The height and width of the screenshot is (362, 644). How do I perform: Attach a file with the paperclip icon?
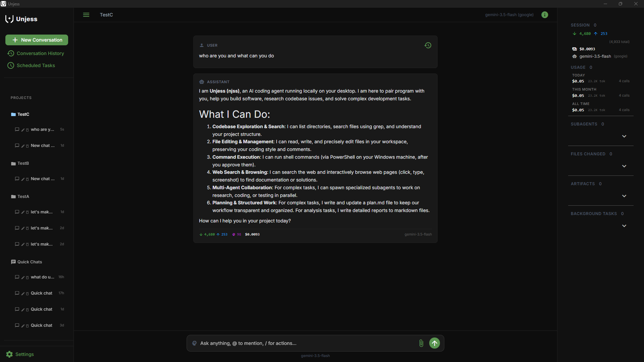(421, 343)
